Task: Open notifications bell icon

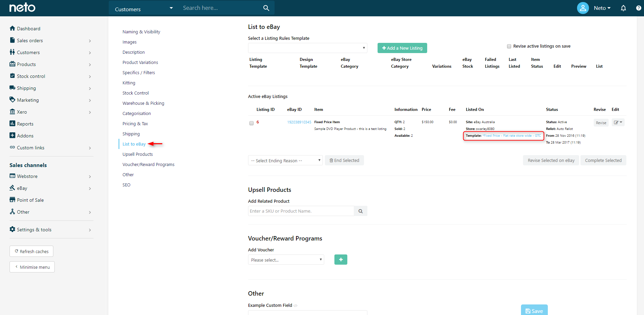Action: click(623, 8)
